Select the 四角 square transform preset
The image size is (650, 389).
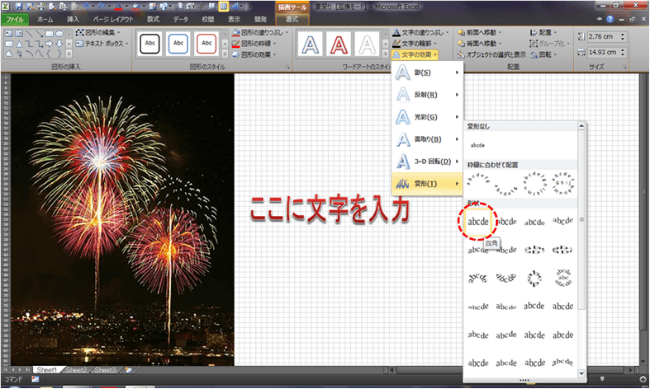(478, 222)
